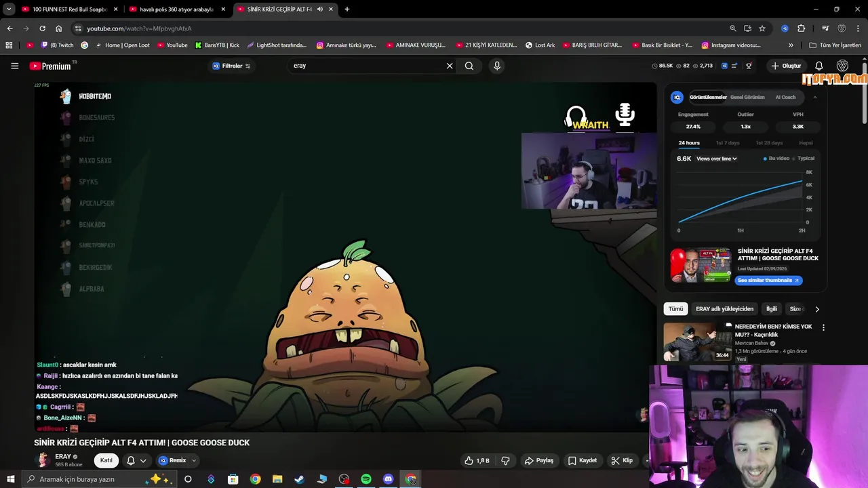
Task: Share the video with Paylaş
Action: pyautogui.click(x=539, y=460)
